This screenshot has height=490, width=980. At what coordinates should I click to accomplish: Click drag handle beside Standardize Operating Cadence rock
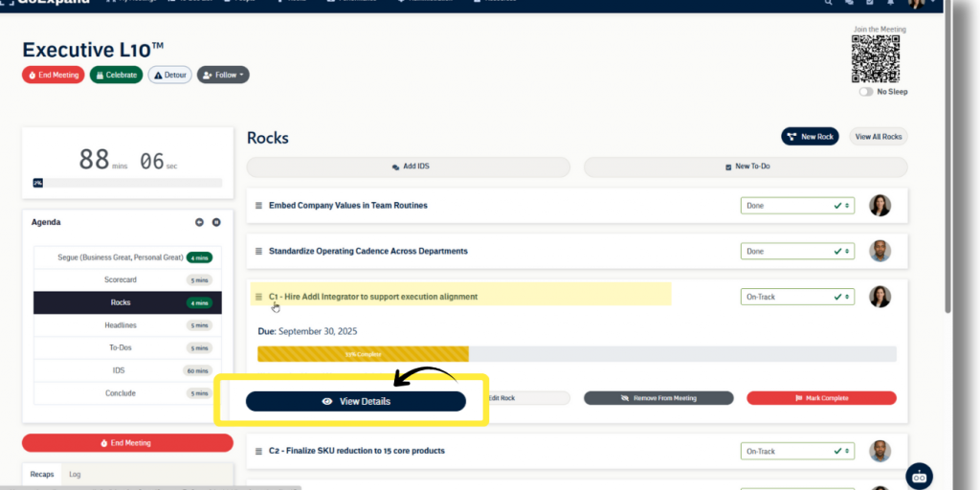(x=258, y=252)
